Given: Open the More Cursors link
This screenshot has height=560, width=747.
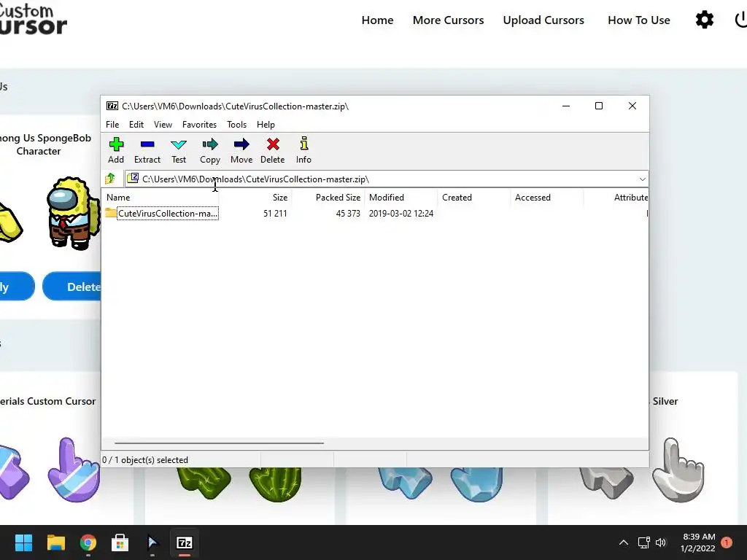Looking at the screenshot, I should coord(449,20).
